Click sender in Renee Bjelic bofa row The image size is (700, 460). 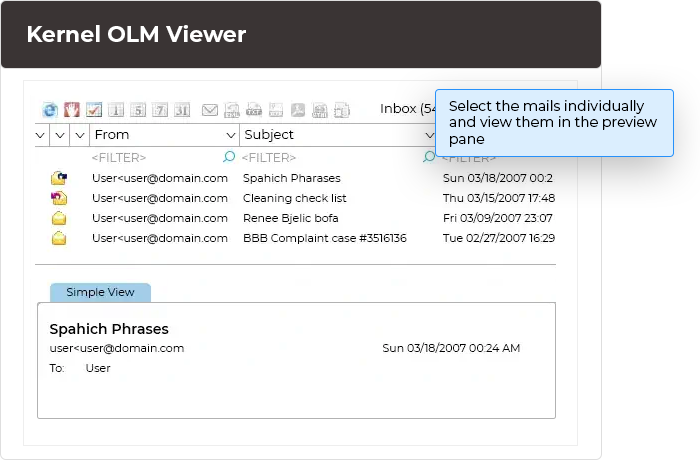pyautogui.click(x=160, y=218)
